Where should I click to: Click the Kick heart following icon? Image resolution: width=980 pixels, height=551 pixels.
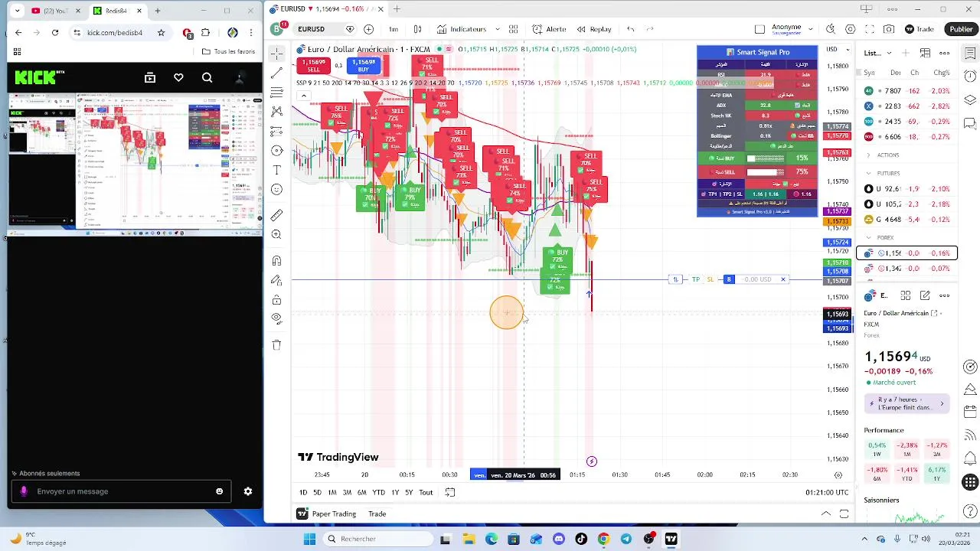(x=178, y=77)
